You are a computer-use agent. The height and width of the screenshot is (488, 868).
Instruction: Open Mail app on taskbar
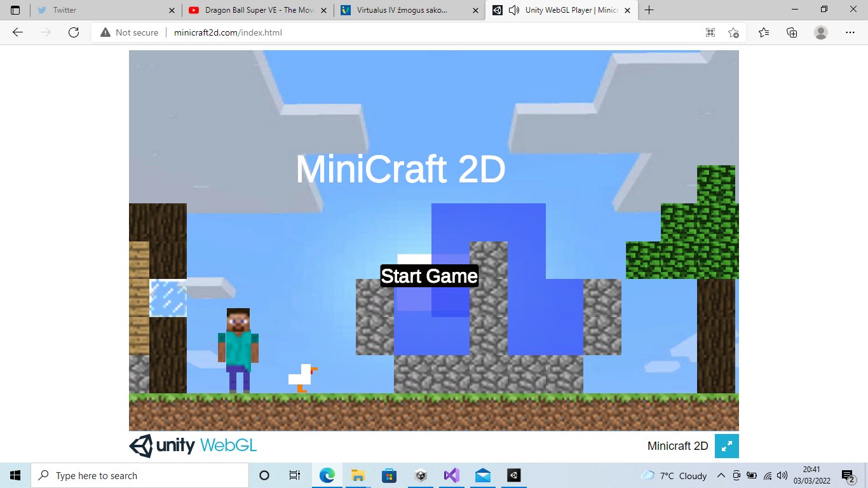click(x=482, y=475)
